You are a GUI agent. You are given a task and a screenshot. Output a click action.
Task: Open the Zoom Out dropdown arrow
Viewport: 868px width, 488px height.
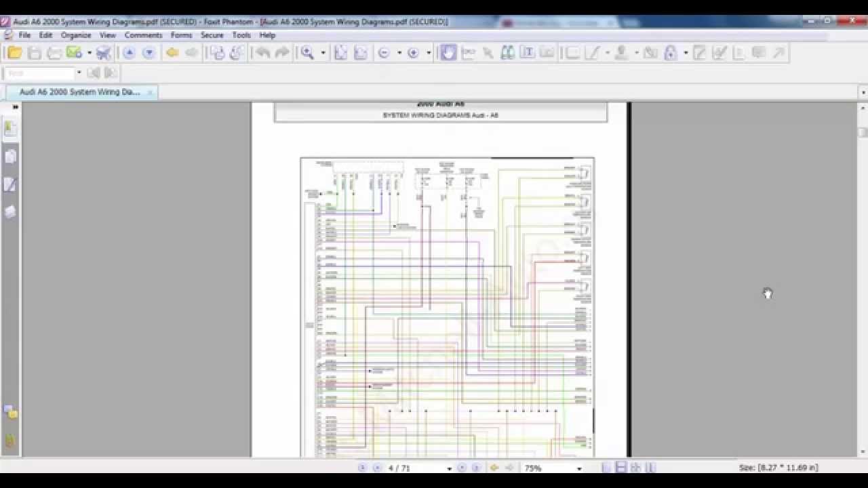[x=399, y=53]
